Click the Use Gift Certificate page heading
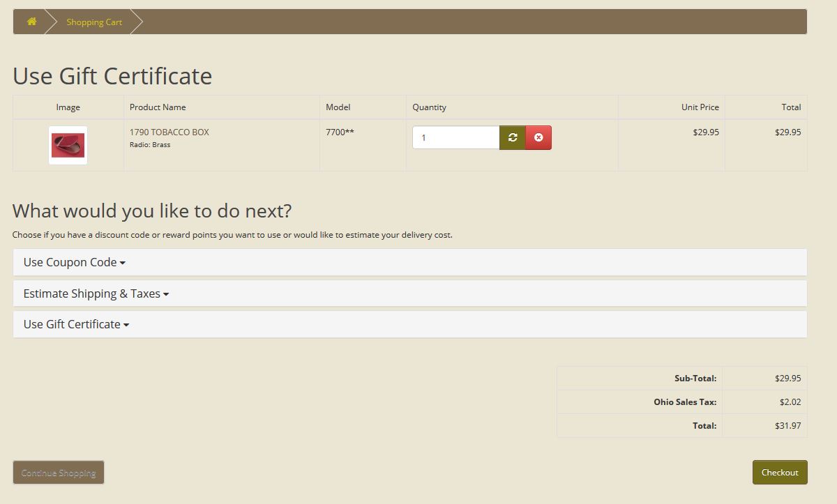This screenshot has height=504, width=837. 112,75
